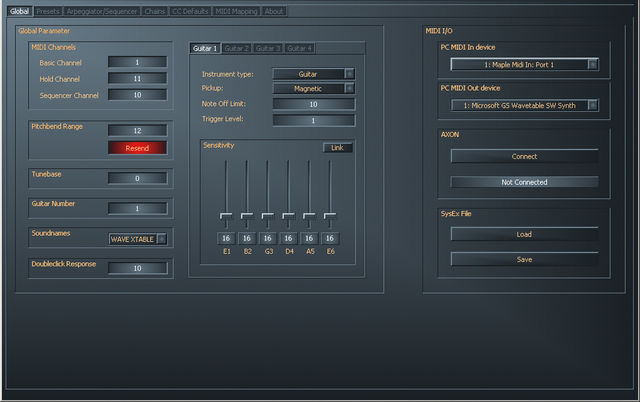Click the Sequencer Channel value field
640x402 pixels.
click(137, 95)
